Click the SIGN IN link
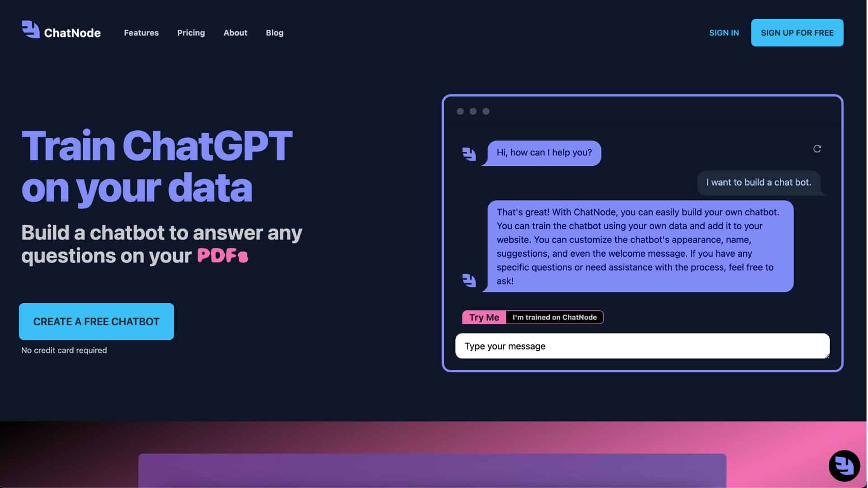 point(724,33)
